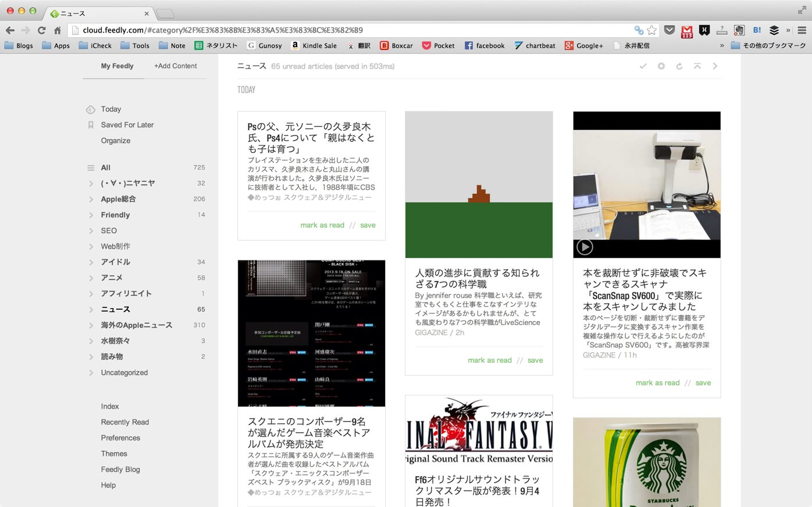
Task: Expand the 海外のAppleニュース category chevron
Action: [91, 326]
